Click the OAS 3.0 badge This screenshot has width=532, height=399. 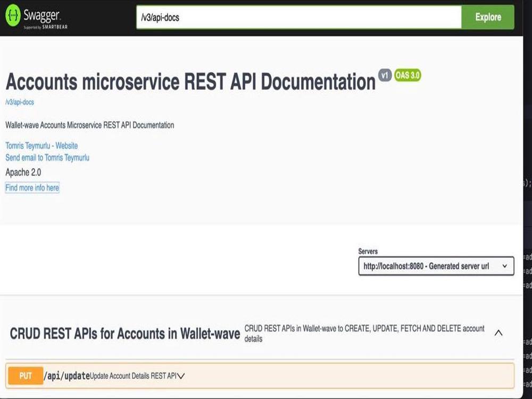pos(408,75)
